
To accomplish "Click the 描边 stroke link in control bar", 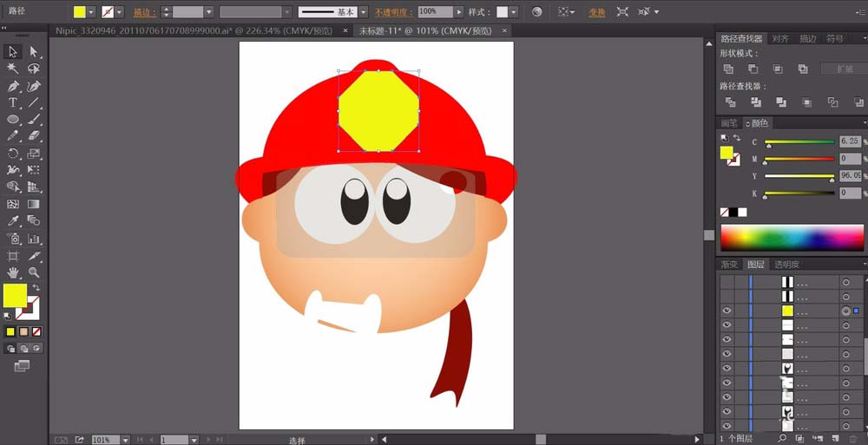I will coord(144,13).
